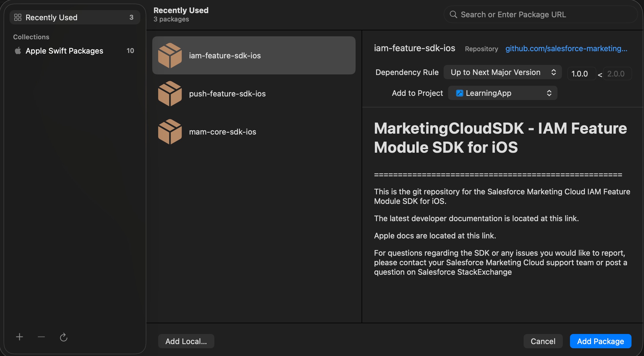644x356 pixels.
Task: Click the Add Local button
Action: pos(186,341)
